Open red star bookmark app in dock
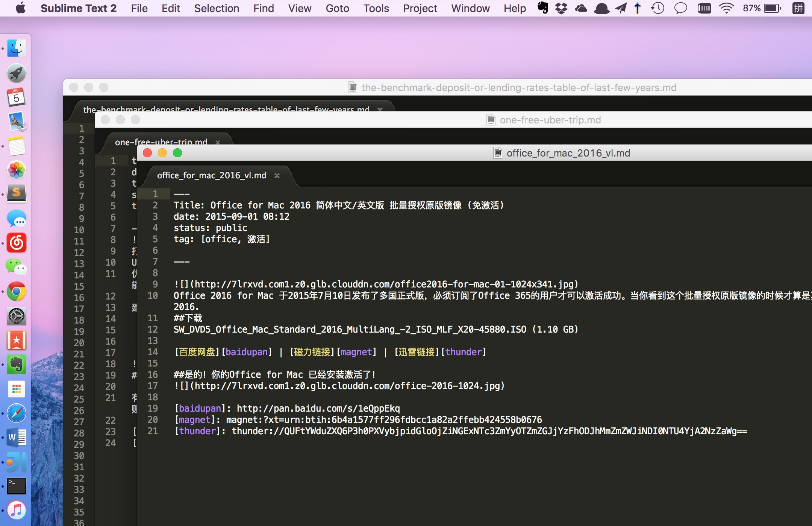The image size is (812, 526). click(x=17, y=341)
